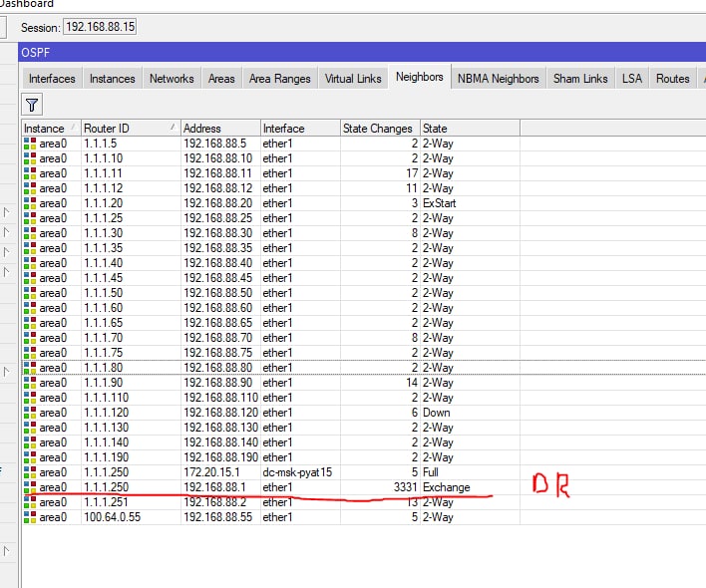Click the neighbor icon for router 1.1.1.30
This screenshot has height=588, width=706.
[30, 233]
